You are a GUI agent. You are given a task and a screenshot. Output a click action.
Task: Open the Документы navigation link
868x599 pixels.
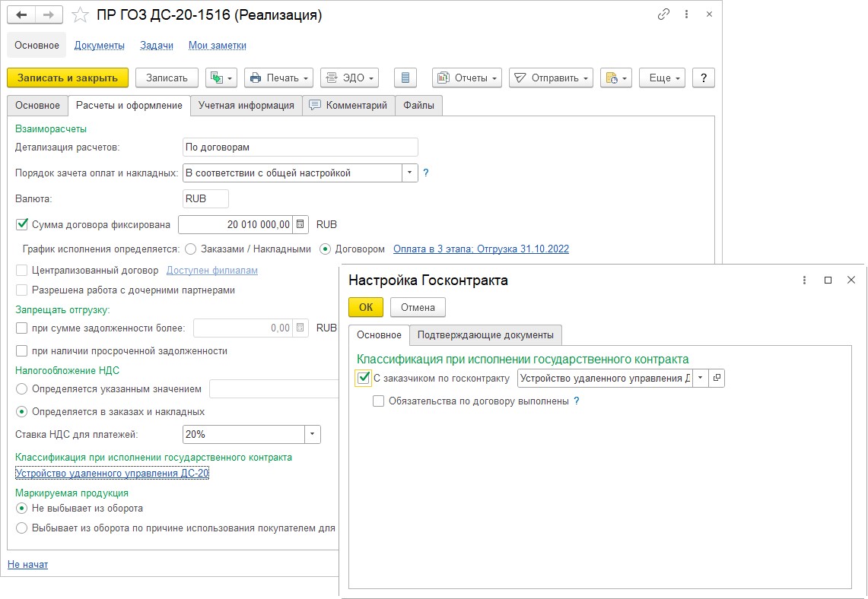tap(100, 46)
